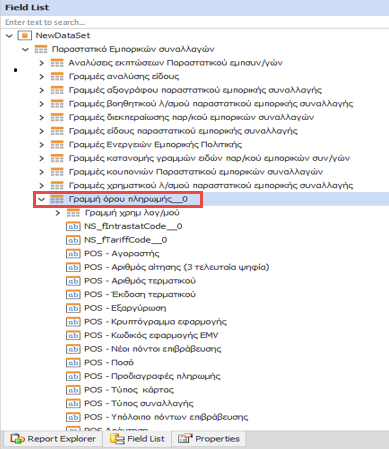Select field POS - Κρυπτόγραμμα εφαρμογής
The image size is (389, 449).
tap(156, 322)
